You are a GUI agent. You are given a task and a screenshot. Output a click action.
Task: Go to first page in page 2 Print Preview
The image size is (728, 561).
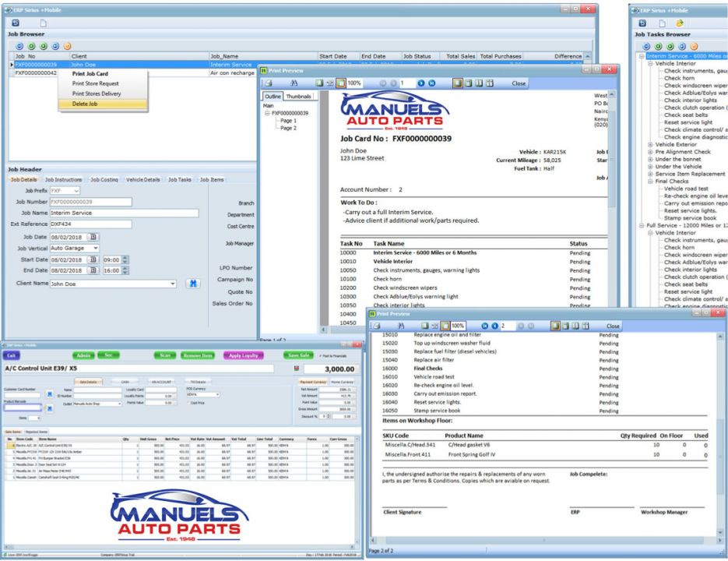point(485,326)
